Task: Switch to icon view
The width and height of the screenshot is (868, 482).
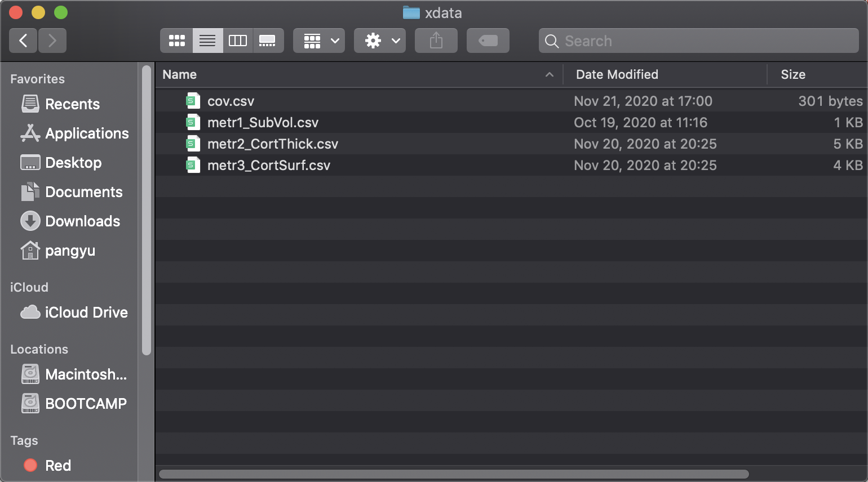Action: point(176,41)
